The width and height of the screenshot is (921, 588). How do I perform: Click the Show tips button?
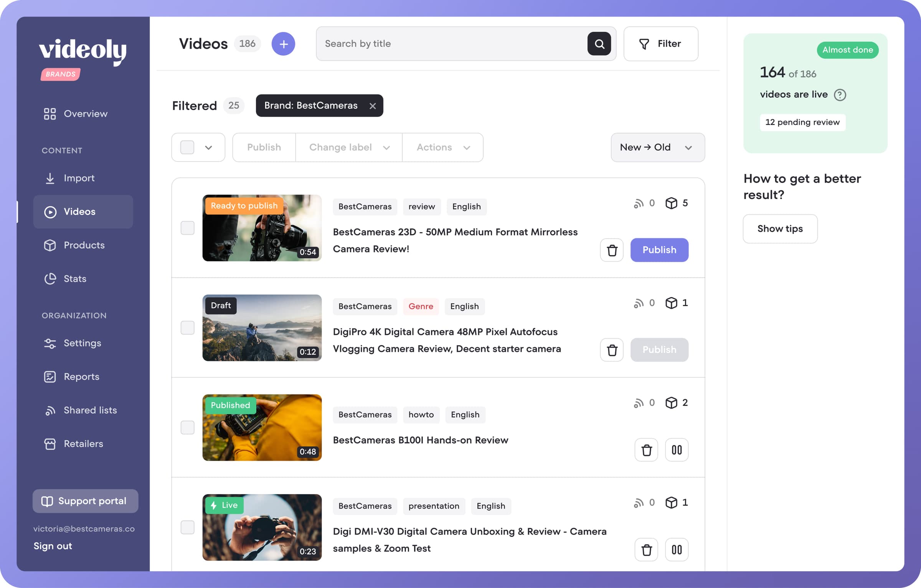coord(780,229)
